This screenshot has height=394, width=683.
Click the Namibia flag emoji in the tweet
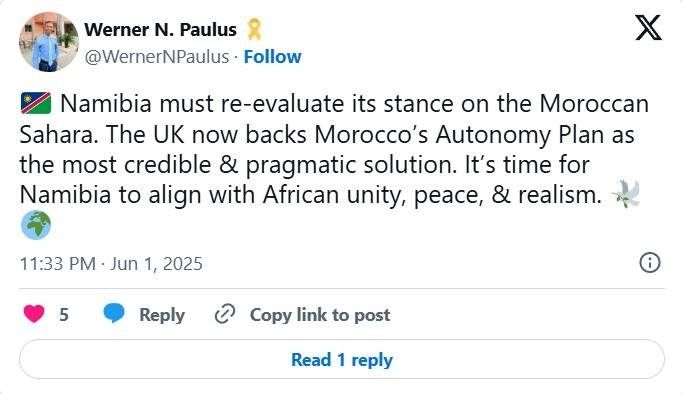pos(36,104)
